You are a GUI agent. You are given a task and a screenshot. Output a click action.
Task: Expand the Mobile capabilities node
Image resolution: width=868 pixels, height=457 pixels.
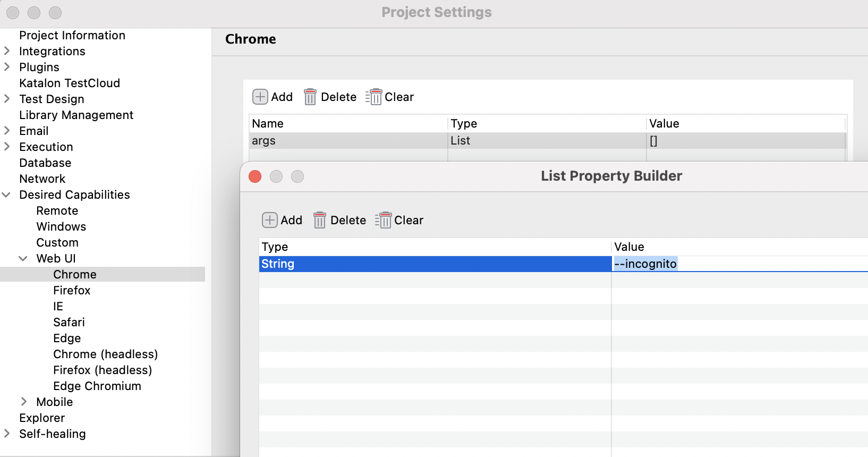pos(24,402)
